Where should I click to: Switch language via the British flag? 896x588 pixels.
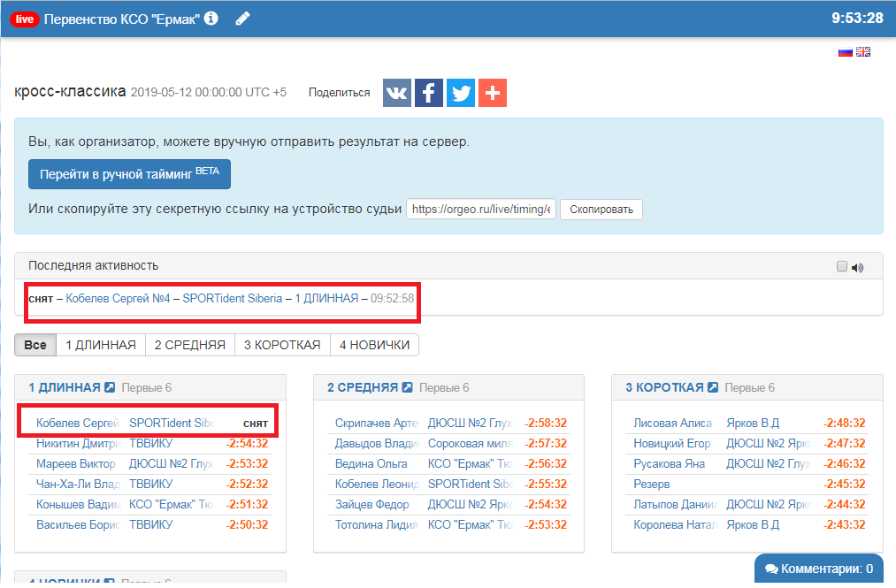click(863, 52)
